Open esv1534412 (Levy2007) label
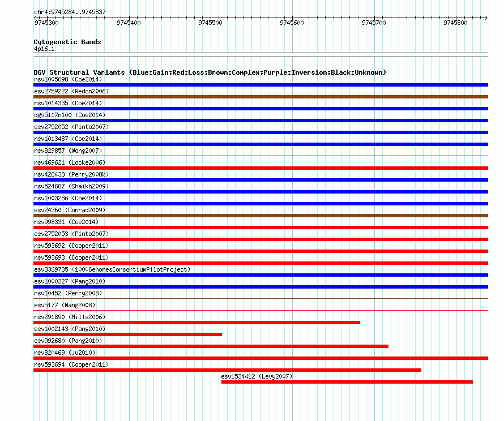 pos(257,376)
